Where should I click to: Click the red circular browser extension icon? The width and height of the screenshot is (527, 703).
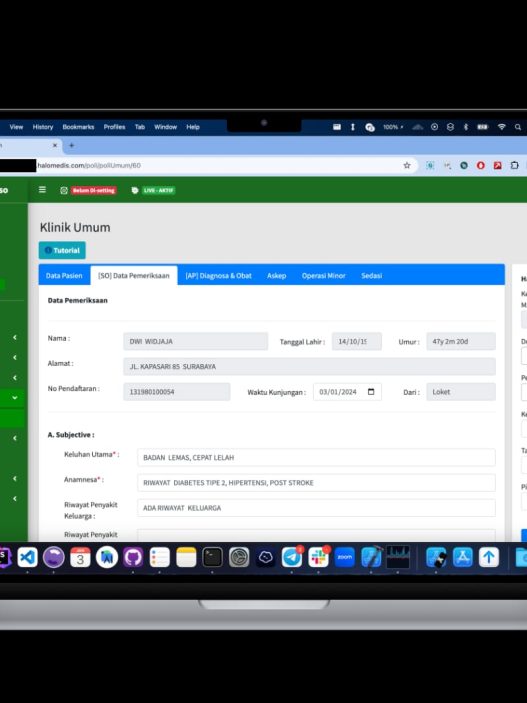click(480, 165)
